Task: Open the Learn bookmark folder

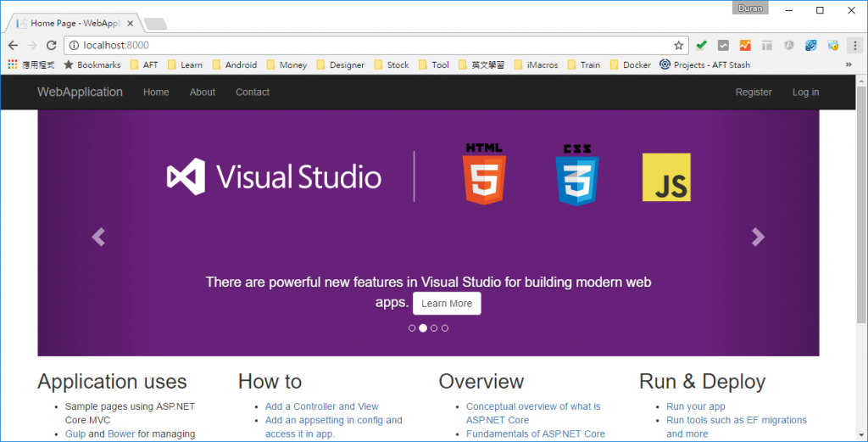Action: tap(185, 64)
